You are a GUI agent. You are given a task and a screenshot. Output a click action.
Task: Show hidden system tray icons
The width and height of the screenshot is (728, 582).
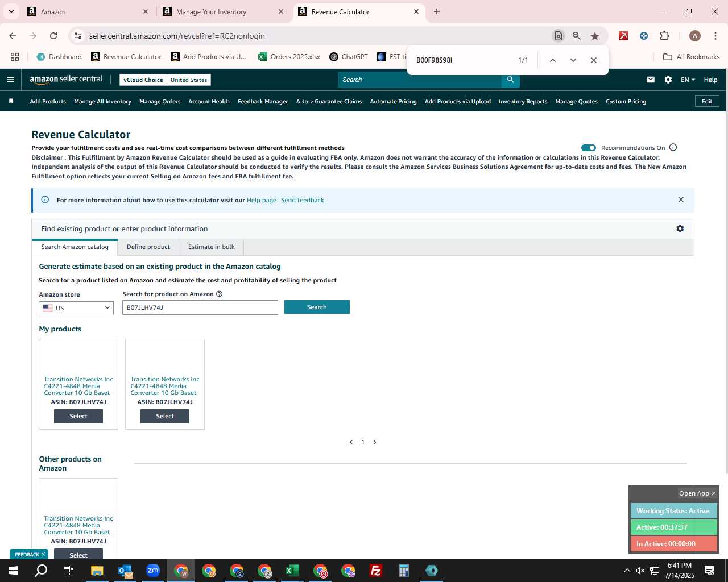(627, 571)
